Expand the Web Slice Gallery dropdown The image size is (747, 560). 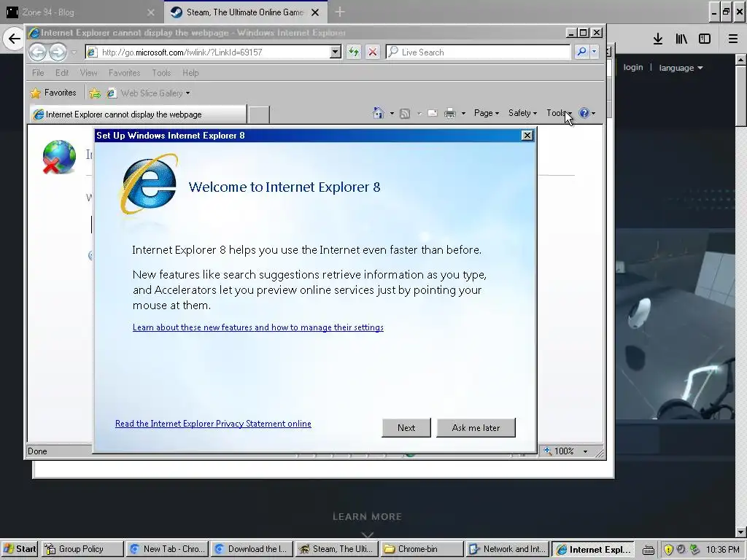point(187,93)
